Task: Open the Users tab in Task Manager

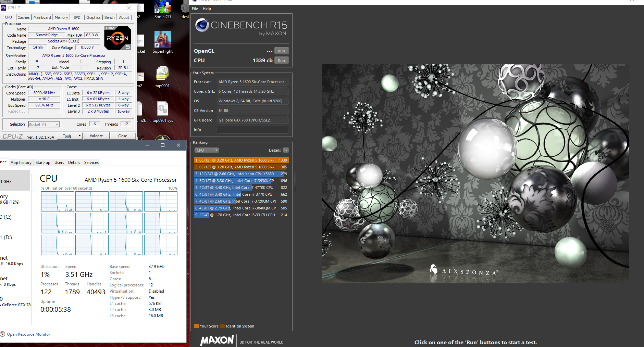Action: click(59, 163)
